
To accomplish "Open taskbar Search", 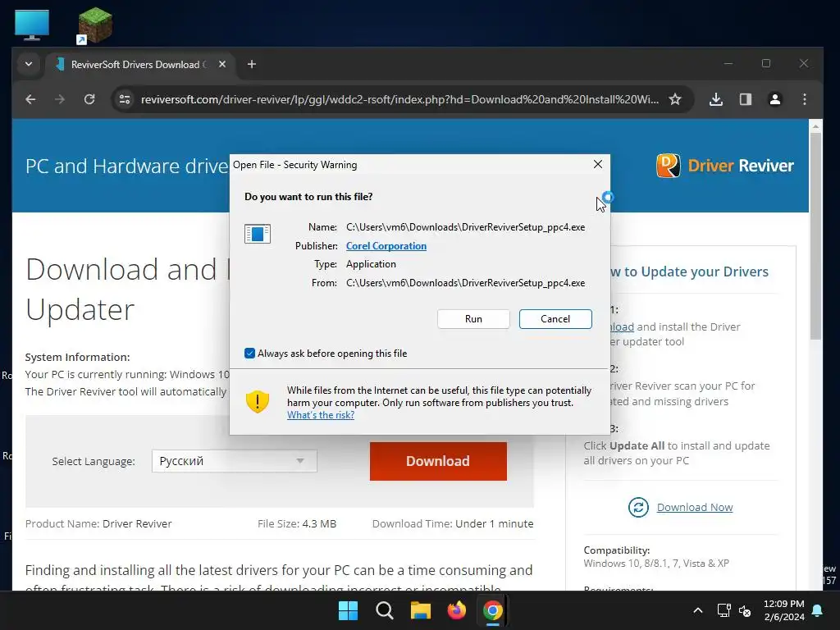I will coord(384,610).
